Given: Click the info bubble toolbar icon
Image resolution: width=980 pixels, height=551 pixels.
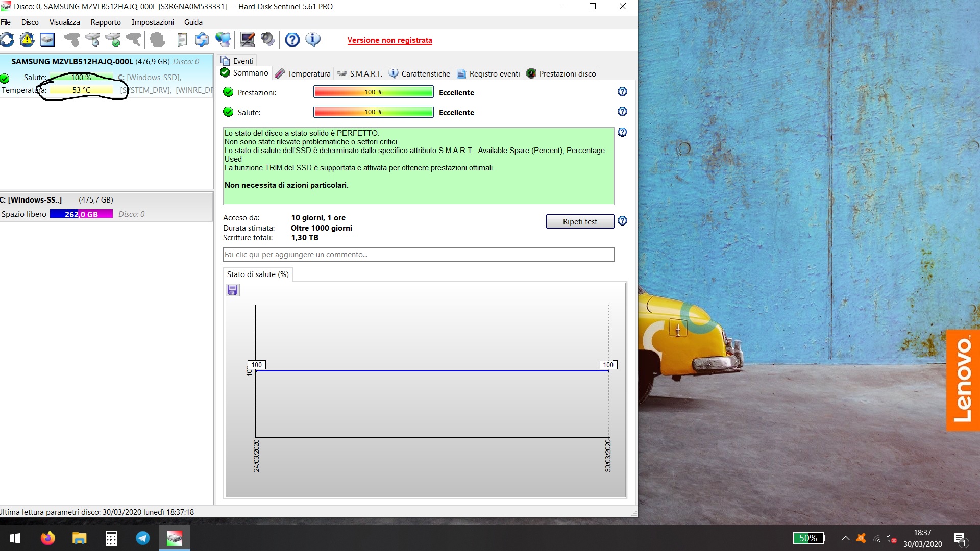Looking at the screenshot, I should tap(313, 40).
